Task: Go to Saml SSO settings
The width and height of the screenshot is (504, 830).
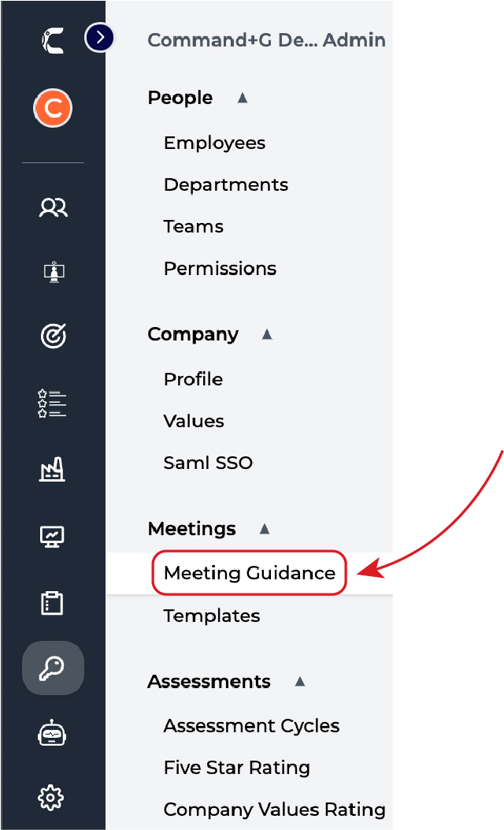Action: pyautogui.click(x=208, y=463)
